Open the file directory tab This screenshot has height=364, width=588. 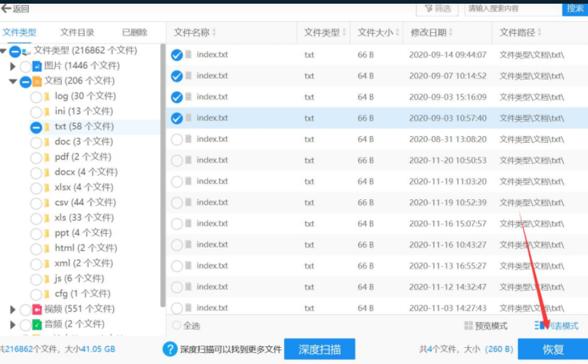click(x=77, y=32)
